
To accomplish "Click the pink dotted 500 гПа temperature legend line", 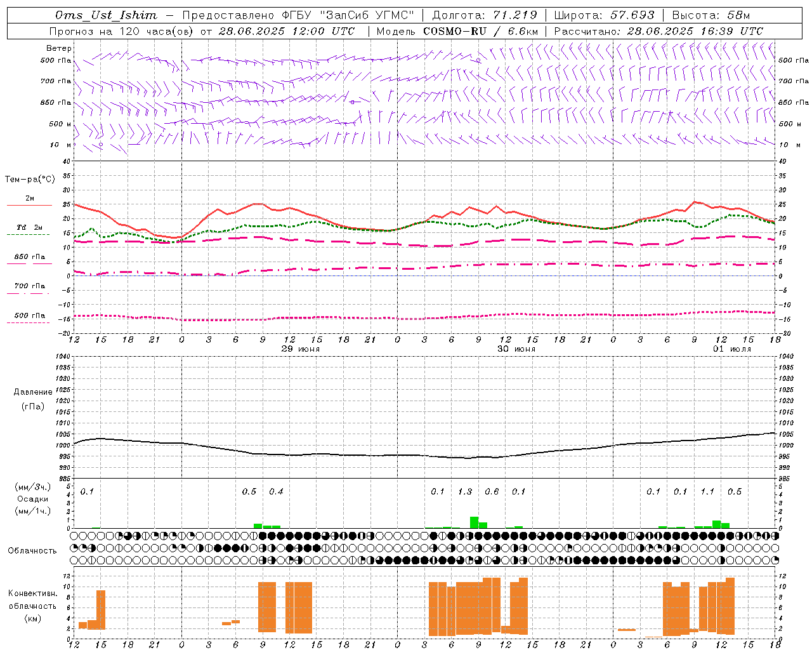I will click(x=28, y=323).
